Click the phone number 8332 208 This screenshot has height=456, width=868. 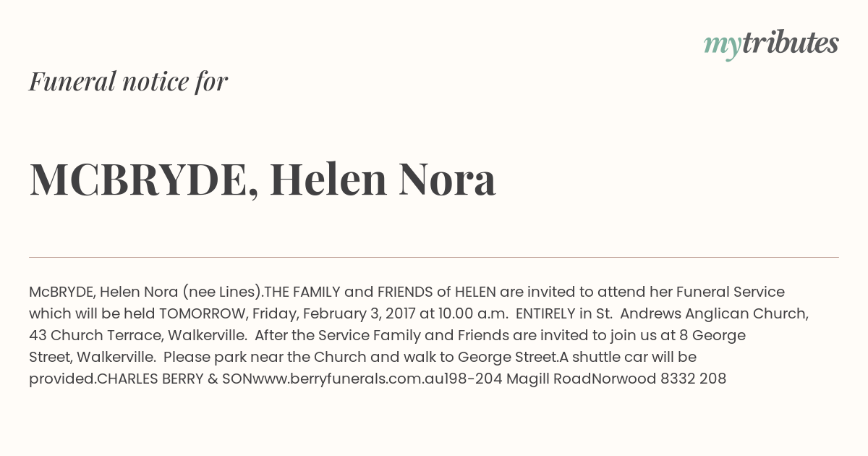[x=693, y=379]
